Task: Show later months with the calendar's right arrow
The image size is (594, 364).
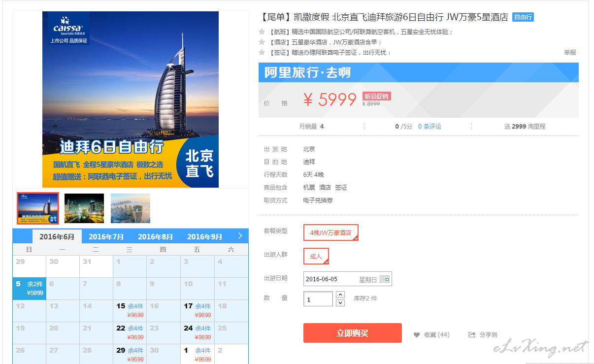Action: pos(240,236)
